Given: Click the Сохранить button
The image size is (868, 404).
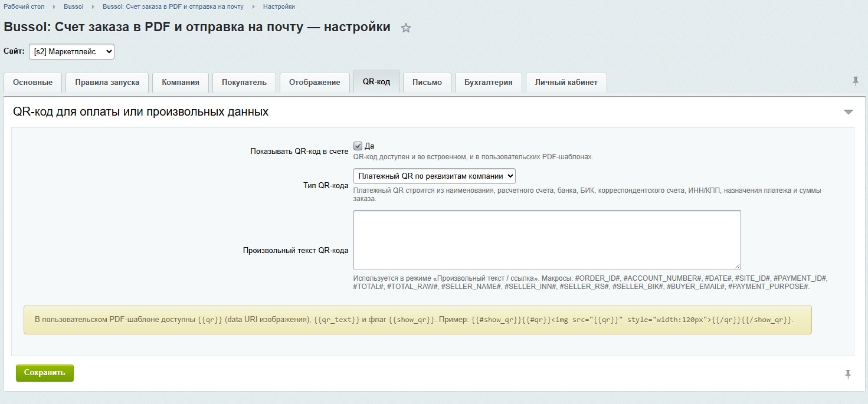Looking at the screenshot, I should tap(45, 373).
